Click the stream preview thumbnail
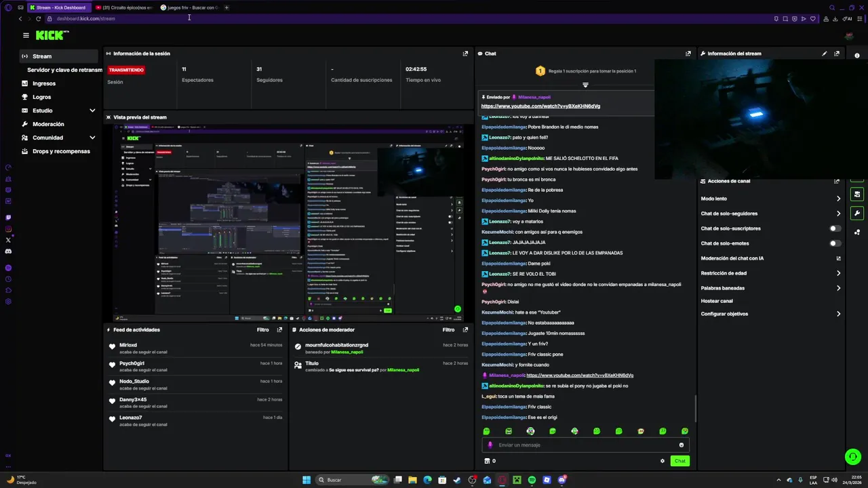Viewport: 868px width, 488px height. [x=289, y=222]
